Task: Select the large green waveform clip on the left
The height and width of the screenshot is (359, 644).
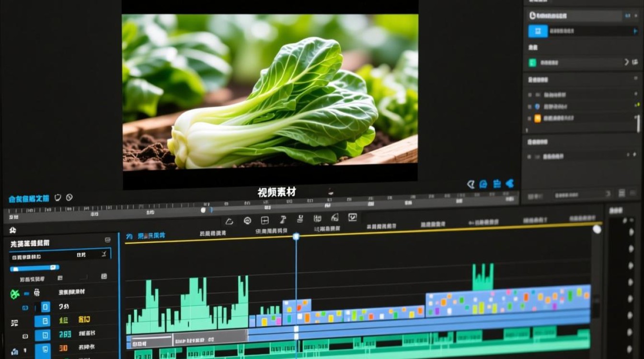Action: (187, 304)
